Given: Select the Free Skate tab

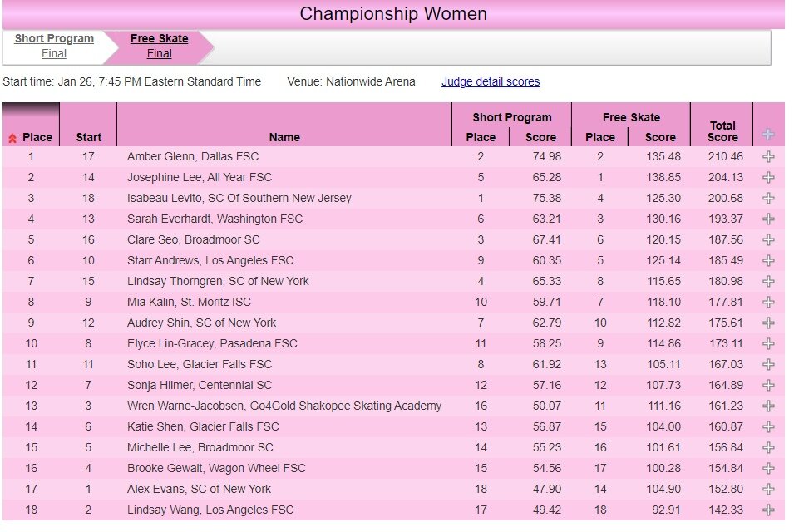Looking at the screenshot, I should click(159, 39).
